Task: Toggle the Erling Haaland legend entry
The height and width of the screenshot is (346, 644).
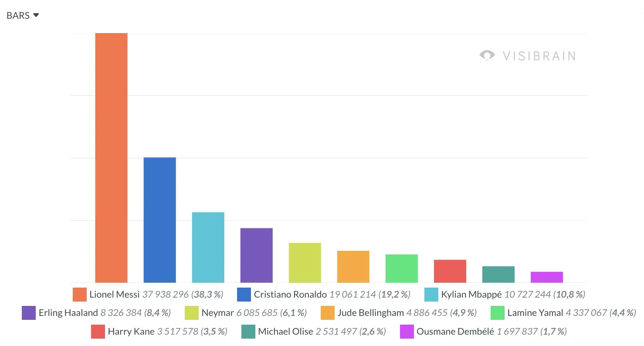Action: (x=96, y=312)
